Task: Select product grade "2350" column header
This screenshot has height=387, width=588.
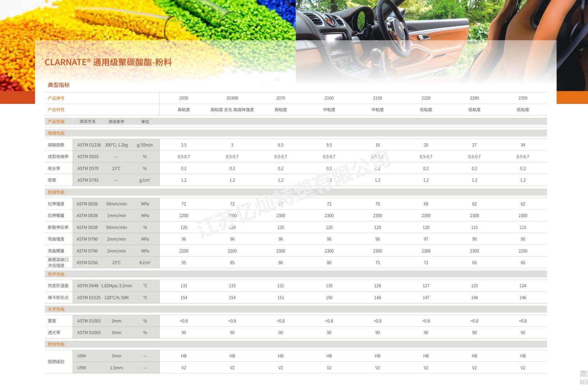Action: (523, 98)
